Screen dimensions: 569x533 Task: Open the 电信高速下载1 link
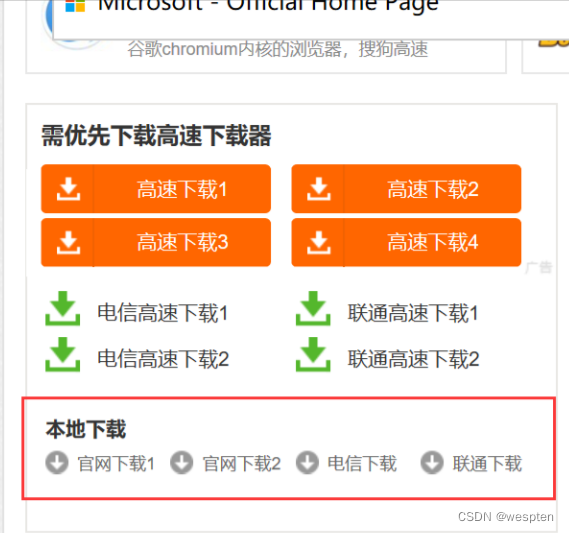[163, 313]
